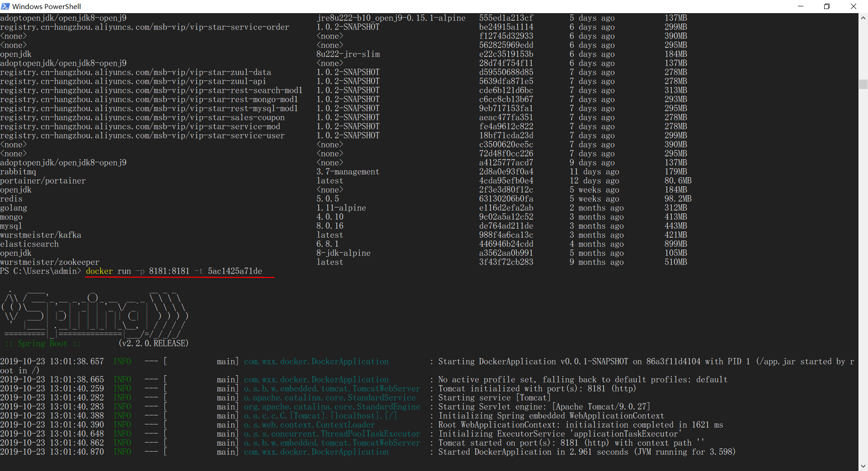
Task: Click the tag jre8u222-b10_openj9-0.15.1-alpine
Action: 391,18
